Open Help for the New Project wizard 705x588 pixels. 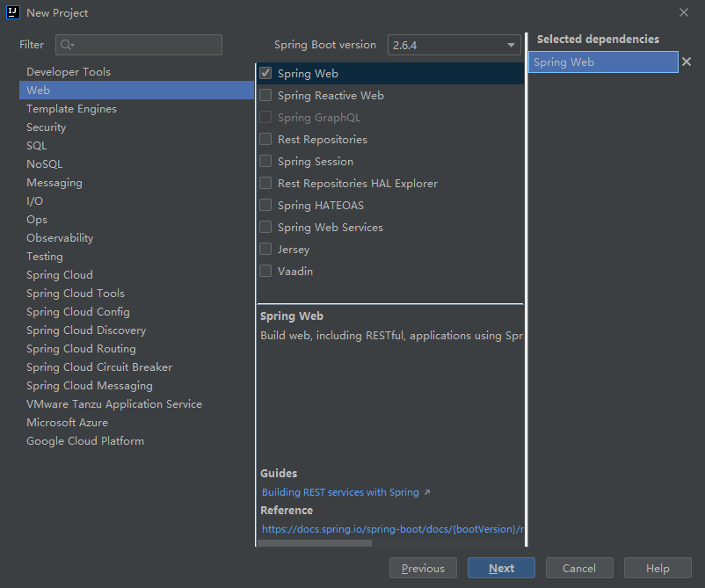658,568
